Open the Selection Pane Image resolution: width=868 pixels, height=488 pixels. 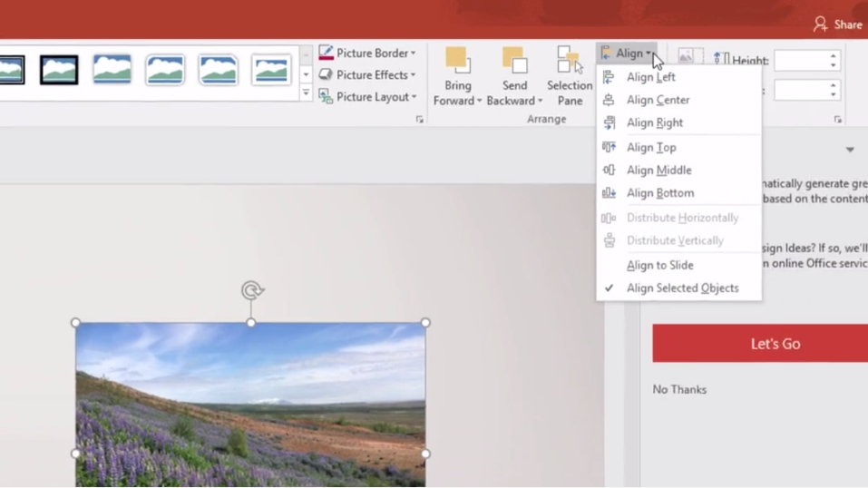click(570, 77)
